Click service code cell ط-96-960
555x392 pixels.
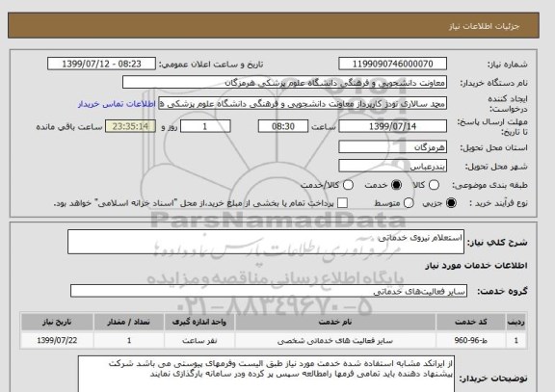[x=471, y=341]
